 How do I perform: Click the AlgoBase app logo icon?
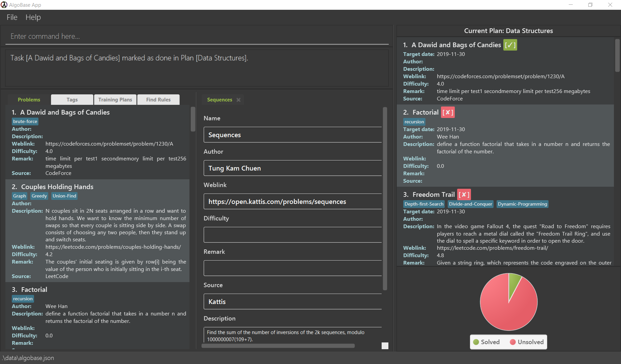coord(4,5)
